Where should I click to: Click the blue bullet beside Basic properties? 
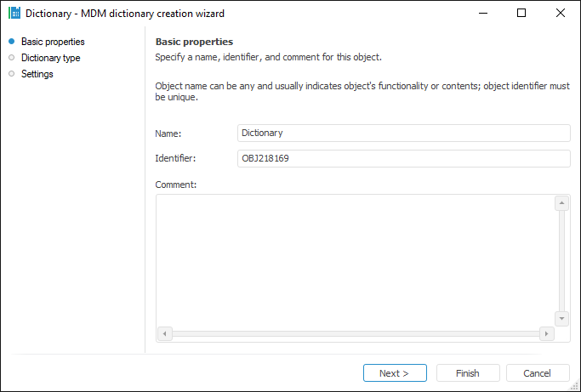[x=11, y=42]
